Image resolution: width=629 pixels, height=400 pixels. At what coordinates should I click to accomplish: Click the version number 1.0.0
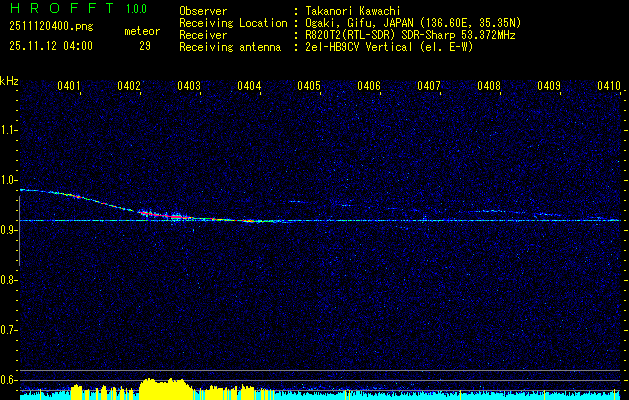[139, 8]
